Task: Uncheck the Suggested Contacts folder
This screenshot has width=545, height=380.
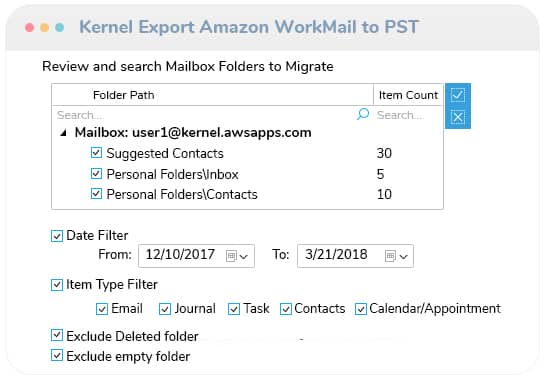Action: [x=96, y=153]
